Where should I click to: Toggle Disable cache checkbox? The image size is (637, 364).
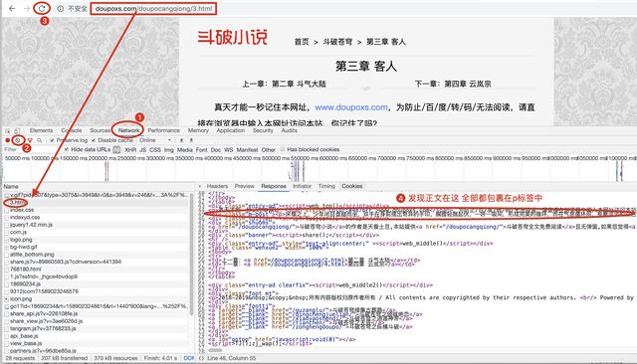94,140
